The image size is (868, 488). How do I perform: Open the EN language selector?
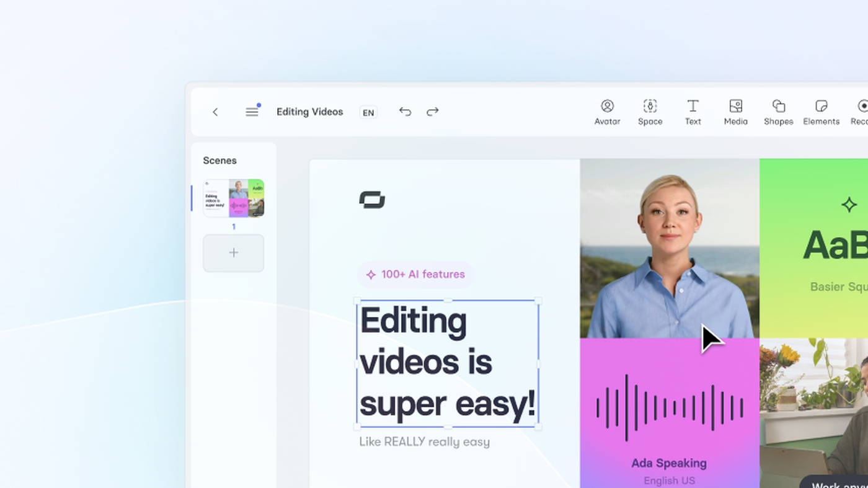click(368, 112)
